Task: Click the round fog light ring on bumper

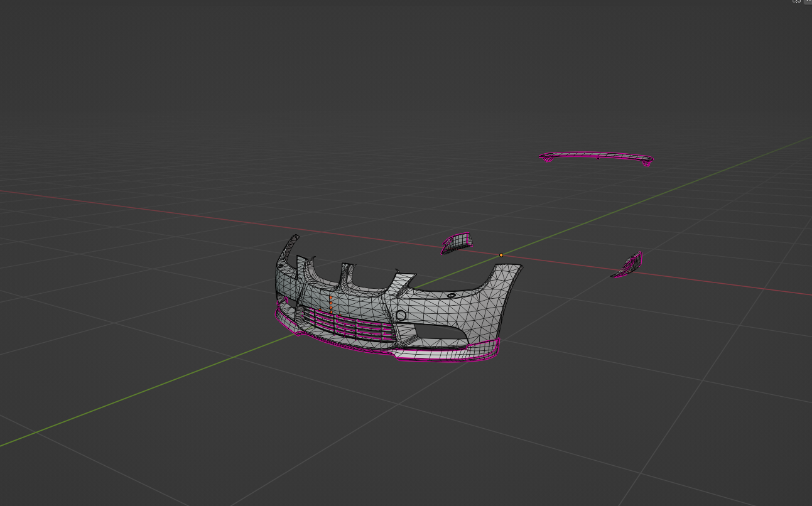Action: [x=401, y=315]
